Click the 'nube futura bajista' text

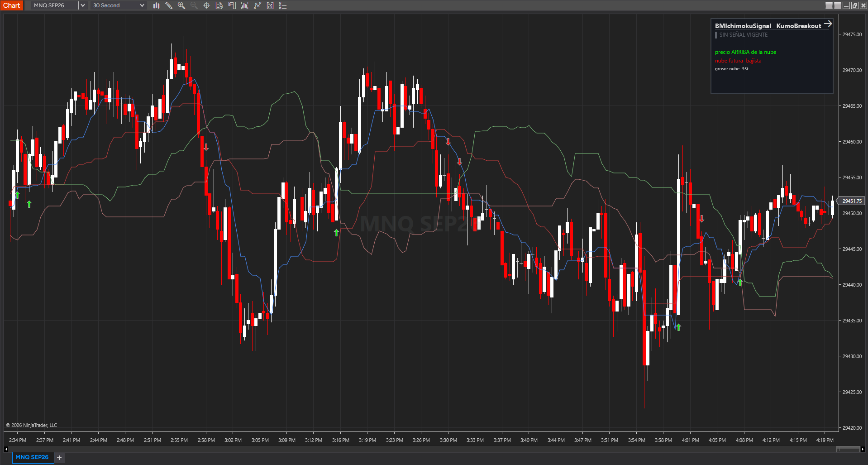click(x=738, y=61)
